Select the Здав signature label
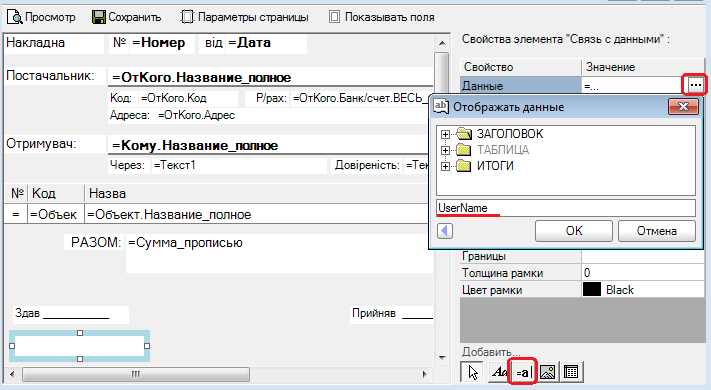The image size is (711, 390). [x=71, y=314]
